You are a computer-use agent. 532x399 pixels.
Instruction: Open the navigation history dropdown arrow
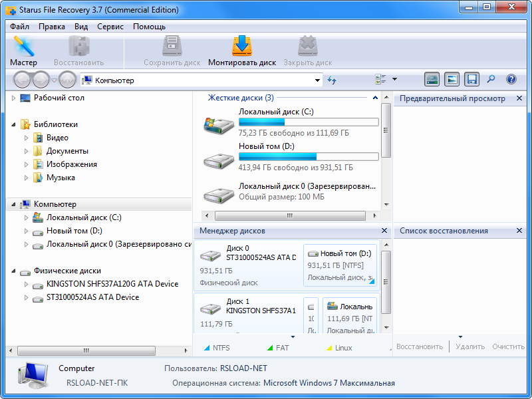[x=54, y=80]
